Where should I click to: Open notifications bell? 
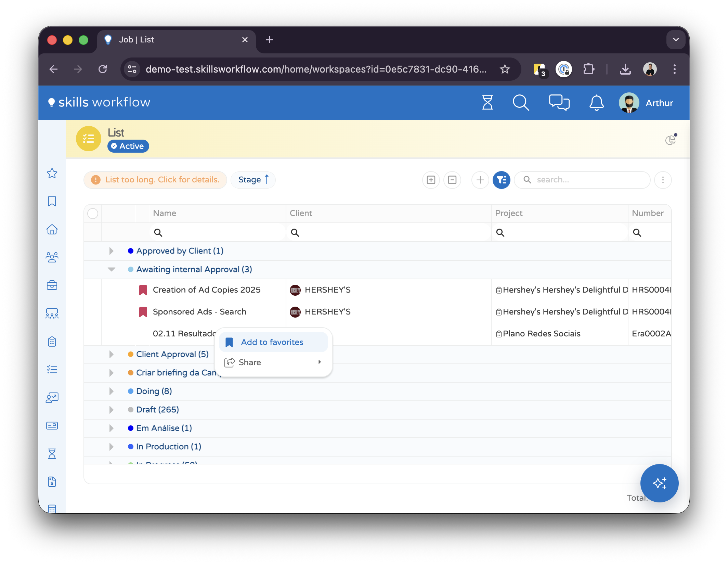click(x=596, y=102)
